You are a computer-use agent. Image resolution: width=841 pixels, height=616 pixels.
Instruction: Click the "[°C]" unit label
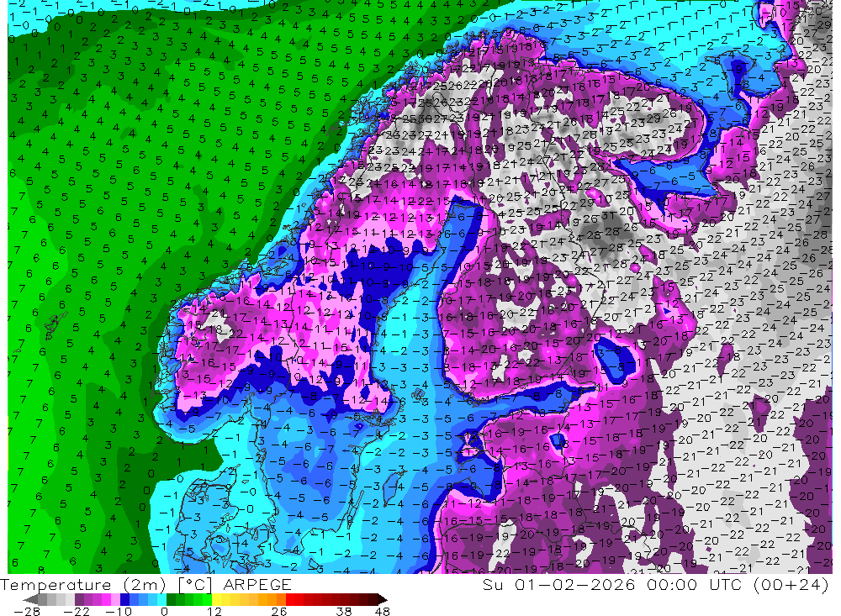[x=195, y=584]
